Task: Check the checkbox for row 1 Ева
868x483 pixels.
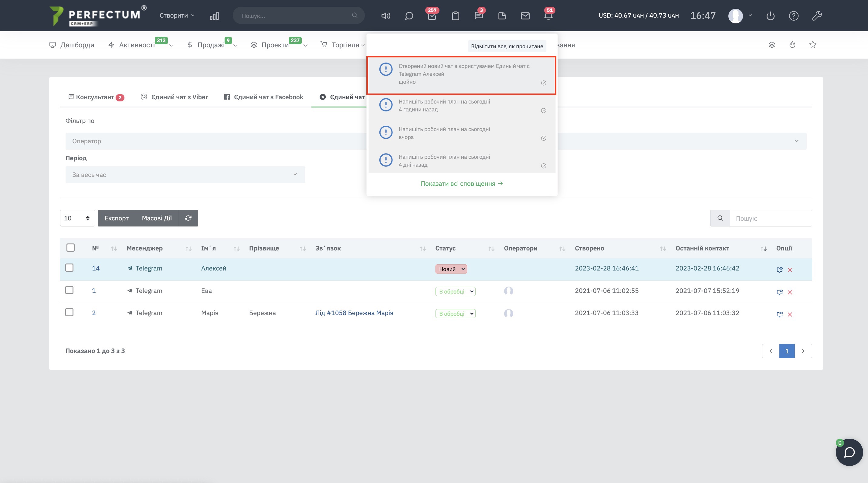Action: coord(70,290)
